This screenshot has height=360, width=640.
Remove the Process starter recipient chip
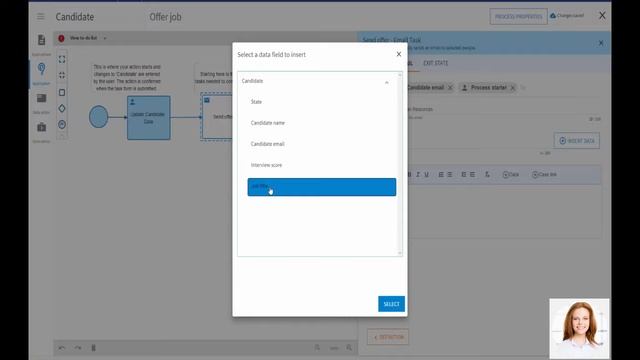tap(513, 88)
